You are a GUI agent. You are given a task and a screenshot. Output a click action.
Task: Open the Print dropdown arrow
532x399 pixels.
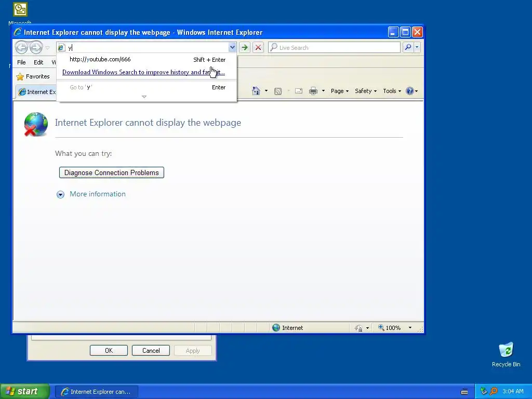pyautogui.click(x=323, y=91)
